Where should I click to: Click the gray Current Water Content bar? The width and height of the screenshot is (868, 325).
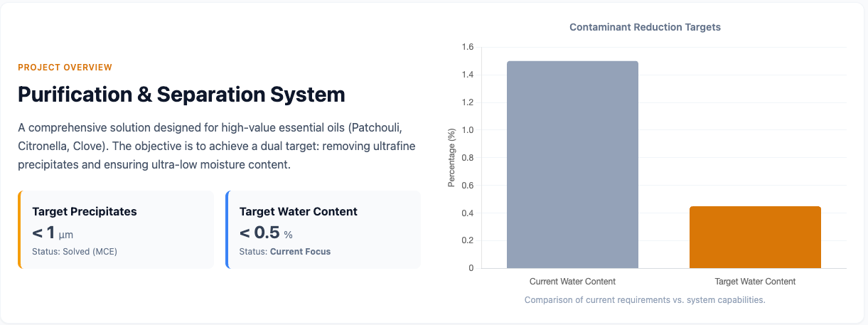(x=572, y=164)
